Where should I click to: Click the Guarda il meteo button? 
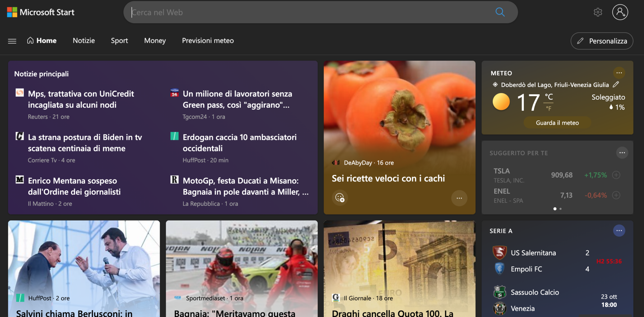point(557,123)
